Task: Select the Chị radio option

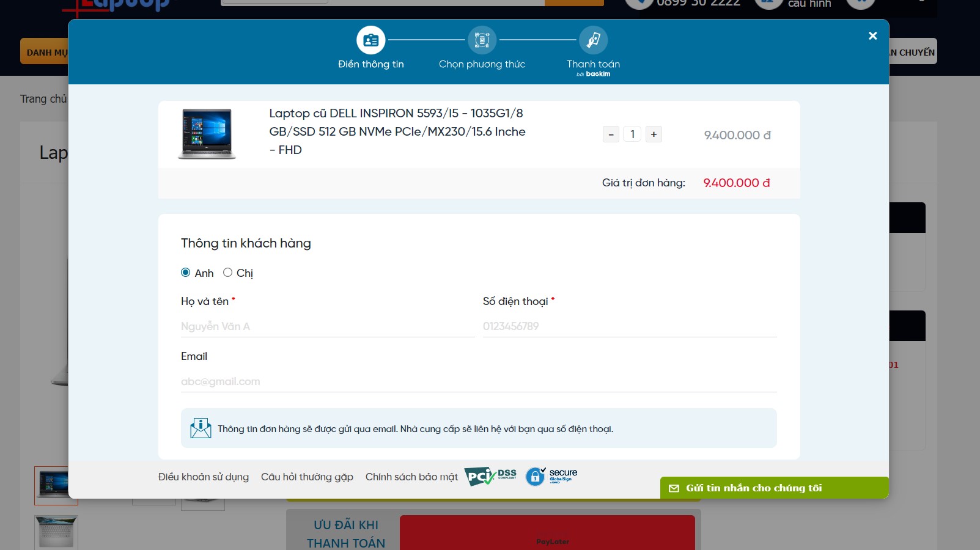Action: 228,273
